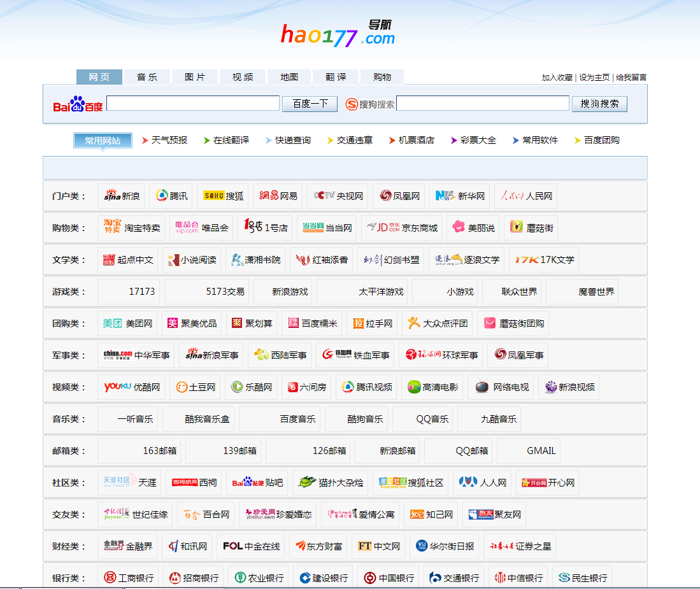The width and height of the screenshot is (700, 589).
Task: Open the CCTV 央视网 logo link
Action: coord(324,195)
